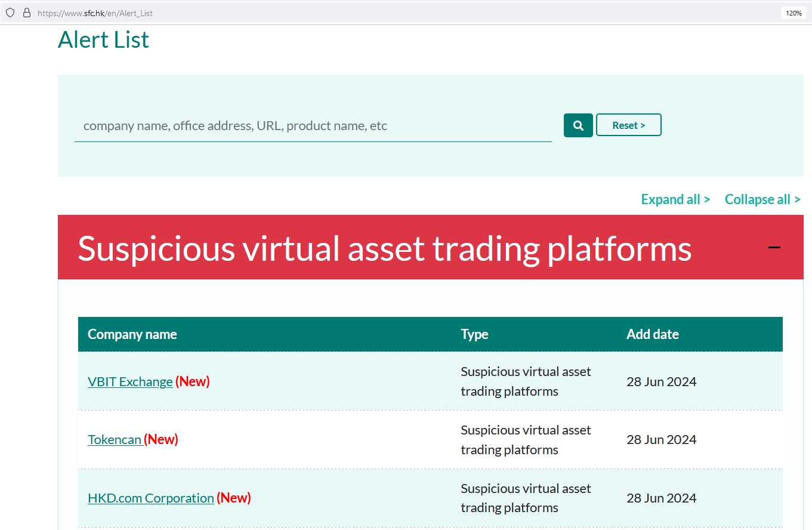Click the shield tracking protection icon
Screen dimensions: 812x530
click(x=10, y=13)
